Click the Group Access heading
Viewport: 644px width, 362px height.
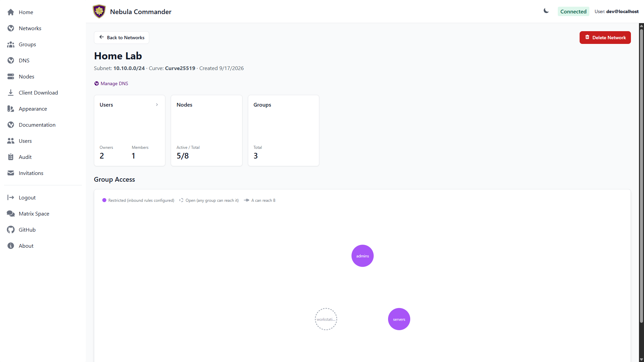pos(114,179)
